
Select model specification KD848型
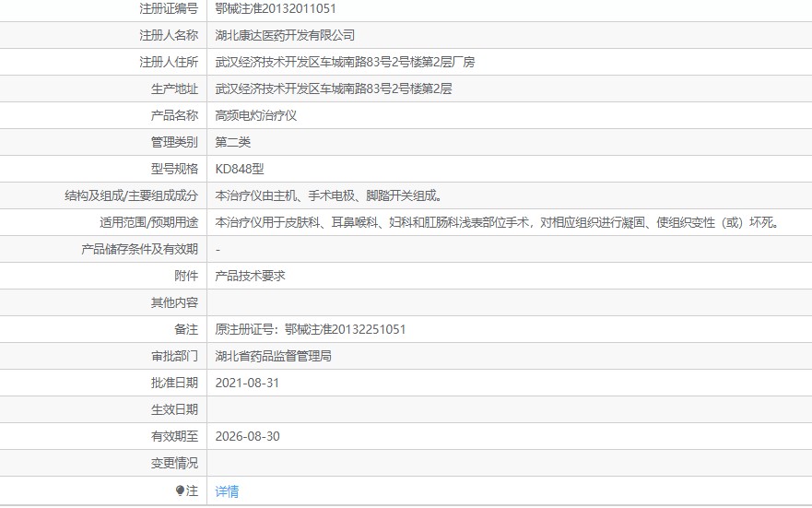tap(240, 169)
